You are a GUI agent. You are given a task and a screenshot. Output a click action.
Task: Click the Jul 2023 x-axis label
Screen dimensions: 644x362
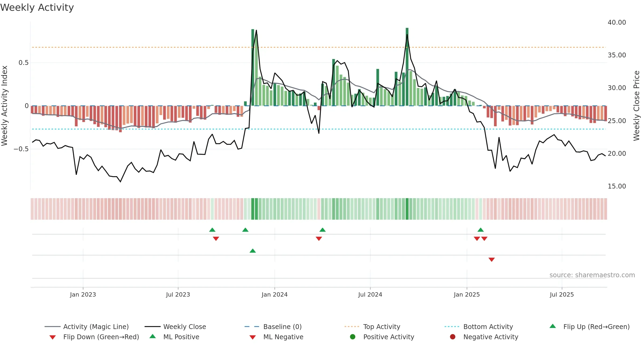(x=178, y=295)
